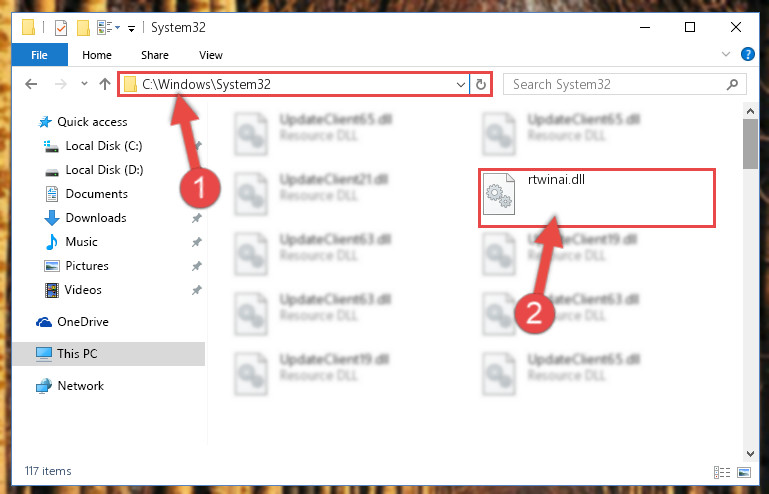Open Customize Quick Access Toolbar dropdown

tap(131, 28)
